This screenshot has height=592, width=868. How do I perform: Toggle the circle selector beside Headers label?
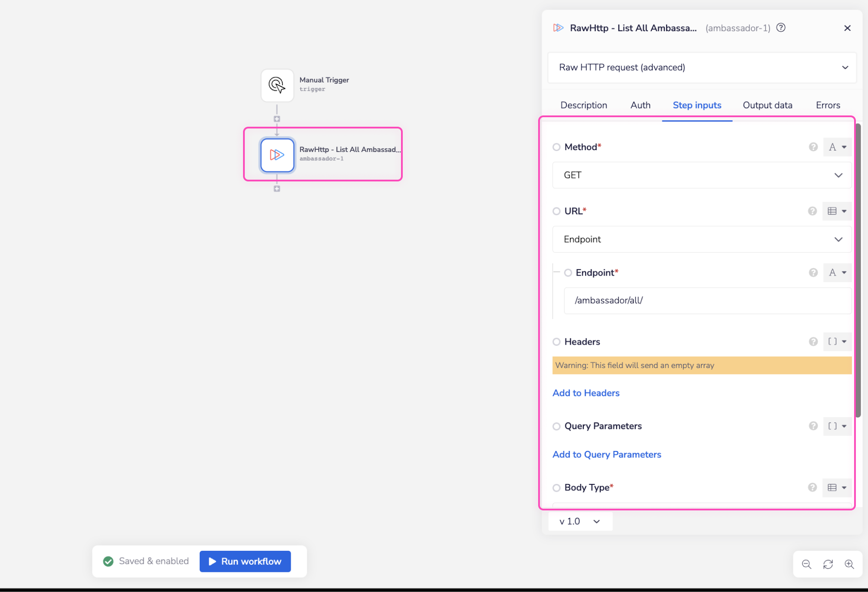pyautogui.click(x=556, y=342)
